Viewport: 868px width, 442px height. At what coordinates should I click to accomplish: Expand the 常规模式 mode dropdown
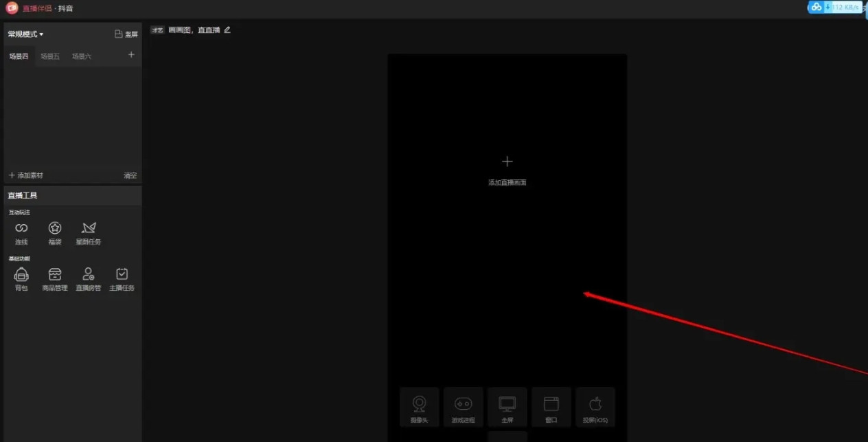pyautogui.click(x=25, y=34)
